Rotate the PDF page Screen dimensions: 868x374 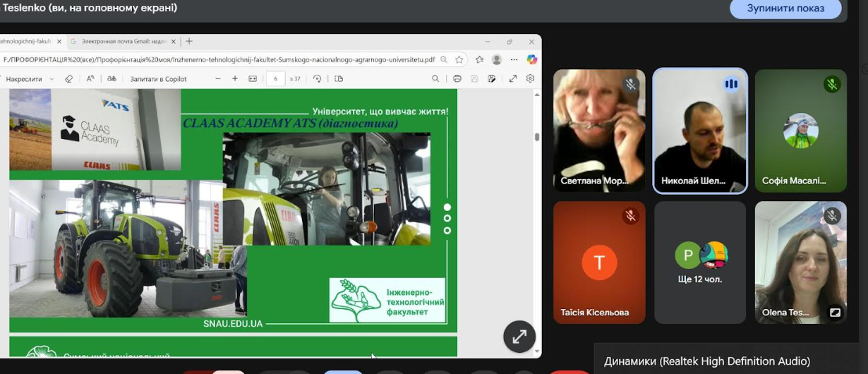tap(318, 79)
